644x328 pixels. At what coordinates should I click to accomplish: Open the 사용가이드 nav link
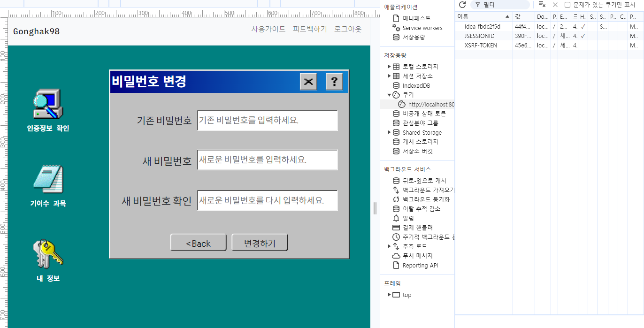pos(268,29)
